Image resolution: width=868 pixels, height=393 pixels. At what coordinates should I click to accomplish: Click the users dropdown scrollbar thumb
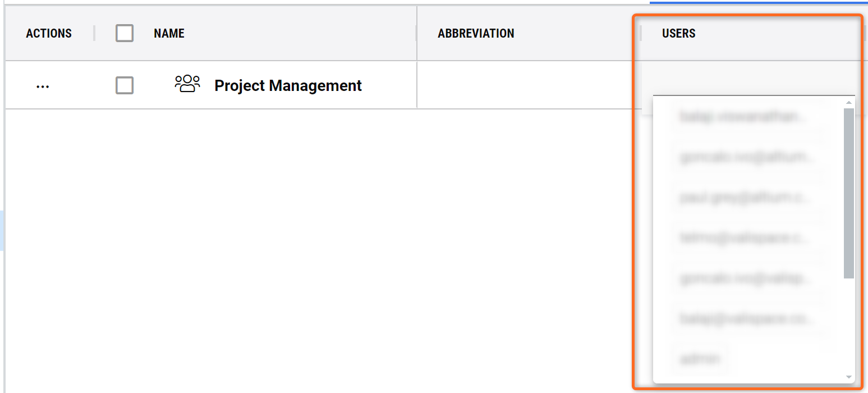(849, 193)
